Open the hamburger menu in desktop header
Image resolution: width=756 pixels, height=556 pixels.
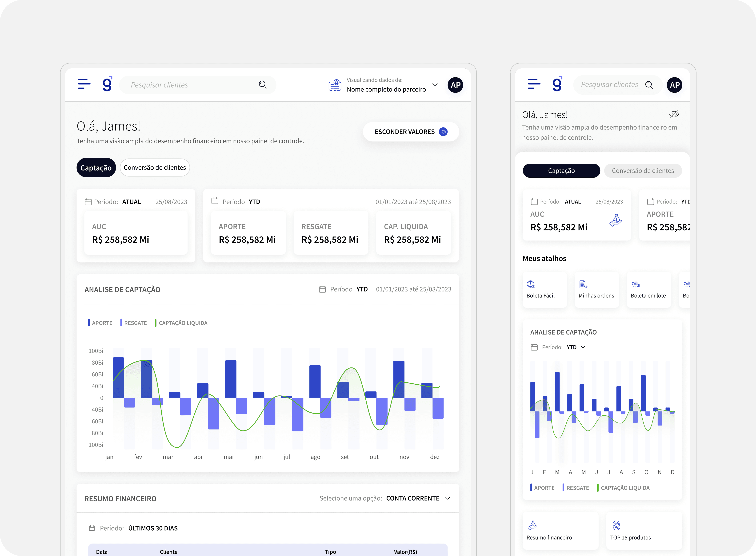click(x=84, y=84)
